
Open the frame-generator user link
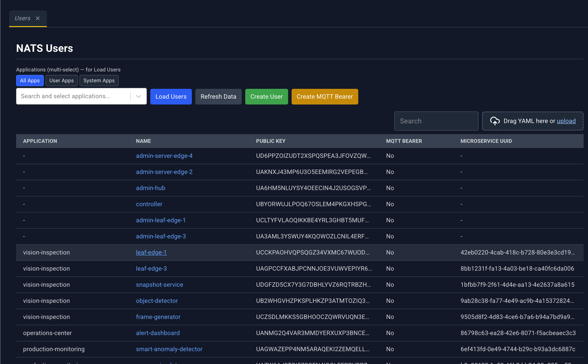click(158, 317)
